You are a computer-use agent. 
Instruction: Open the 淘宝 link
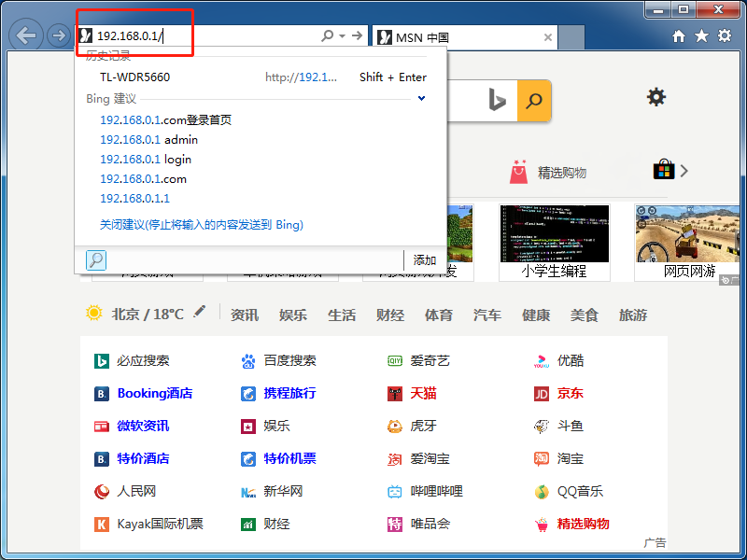click(x=558, y=458)
